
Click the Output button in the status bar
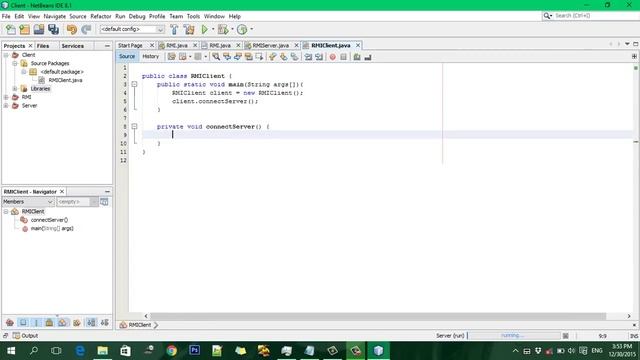click(x=25, y=336)
